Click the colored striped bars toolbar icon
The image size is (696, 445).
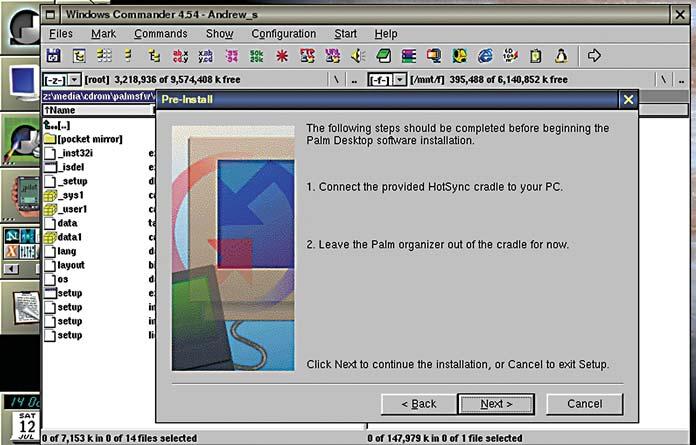[x=409, y=56]
